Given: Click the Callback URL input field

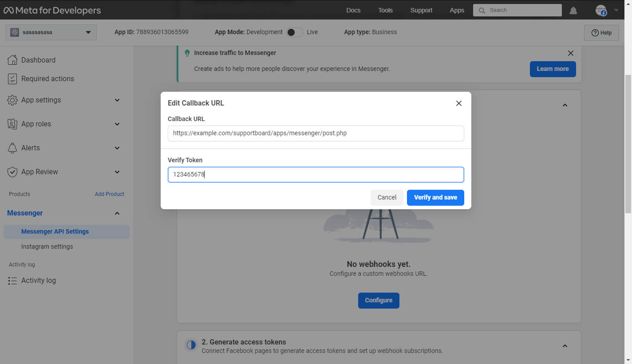Looking at the screenshot, I should coord(316,133).
